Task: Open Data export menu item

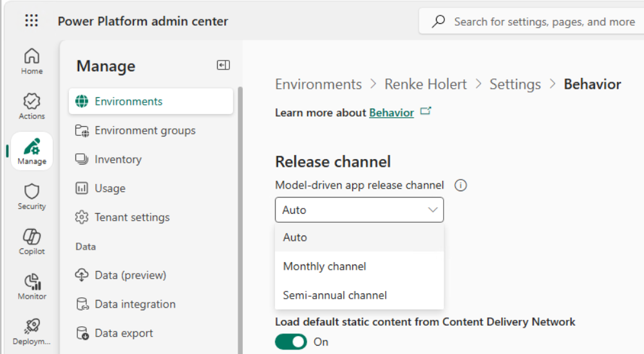Action: pyautogui.click(x=151, y=333)
